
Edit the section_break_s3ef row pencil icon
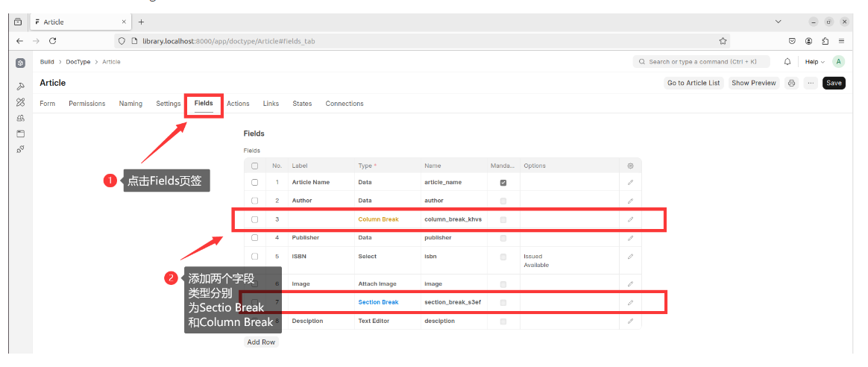[x=630, y=303]
